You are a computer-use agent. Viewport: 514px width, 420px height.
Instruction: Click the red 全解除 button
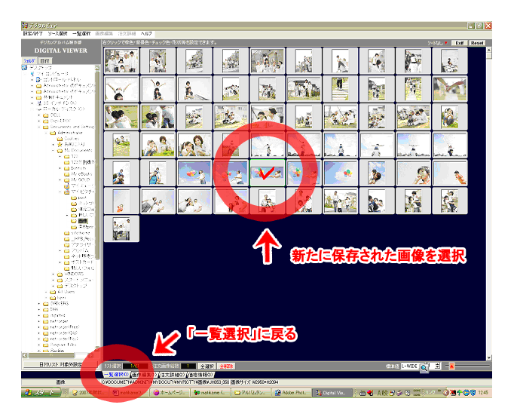click(x=226, y=366)
